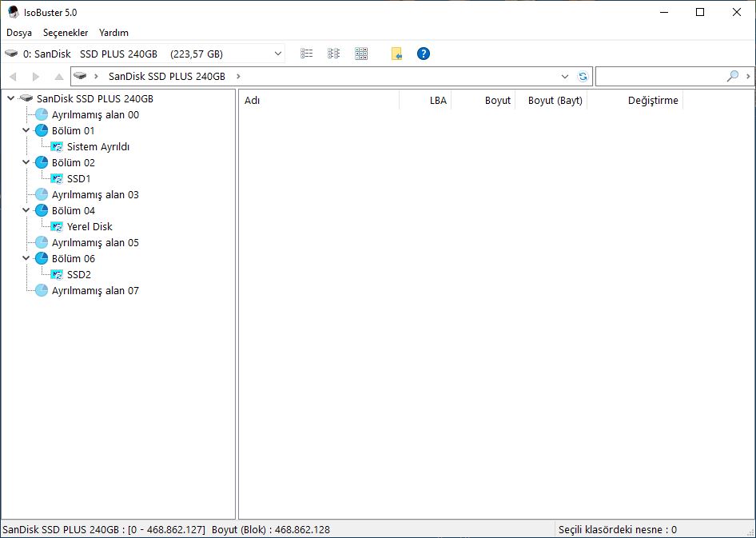
Task: Click the Bölüm 04 partition pie icon
Action: point(42,211)
